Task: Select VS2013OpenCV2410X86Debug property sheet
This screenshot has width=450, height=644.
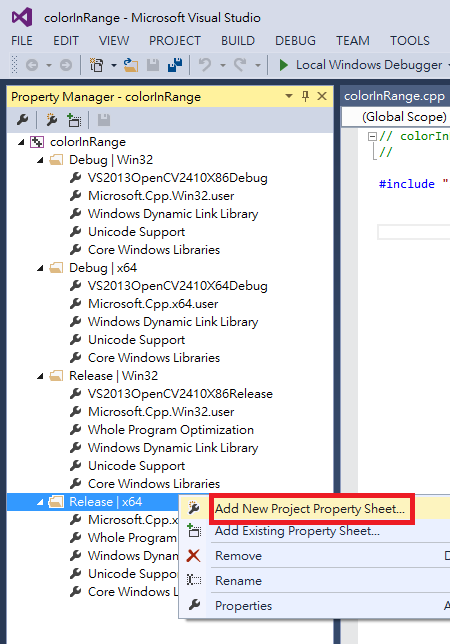Action: (177, 178)
